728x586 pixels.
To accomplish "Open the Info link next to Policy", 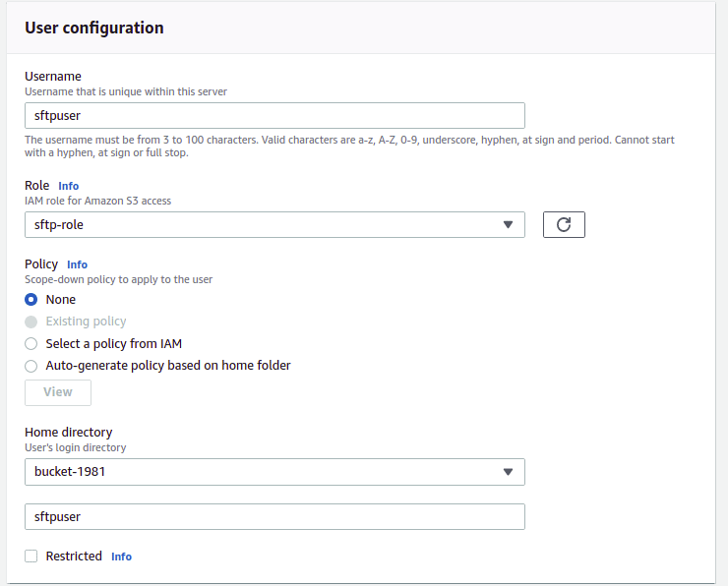I will [77, 264].
